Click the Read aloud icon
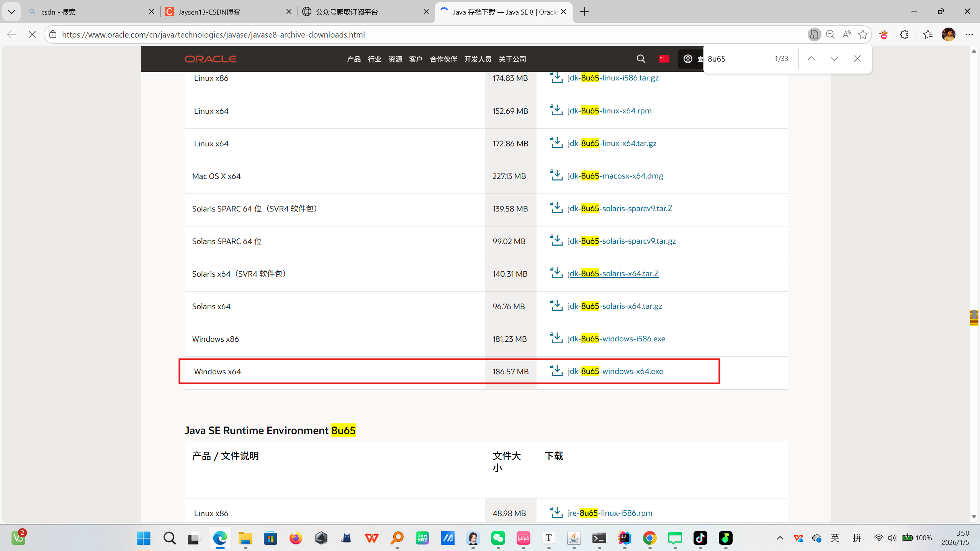Image resolution: width=980 pixels, height=551 pixels. (846, 34)
